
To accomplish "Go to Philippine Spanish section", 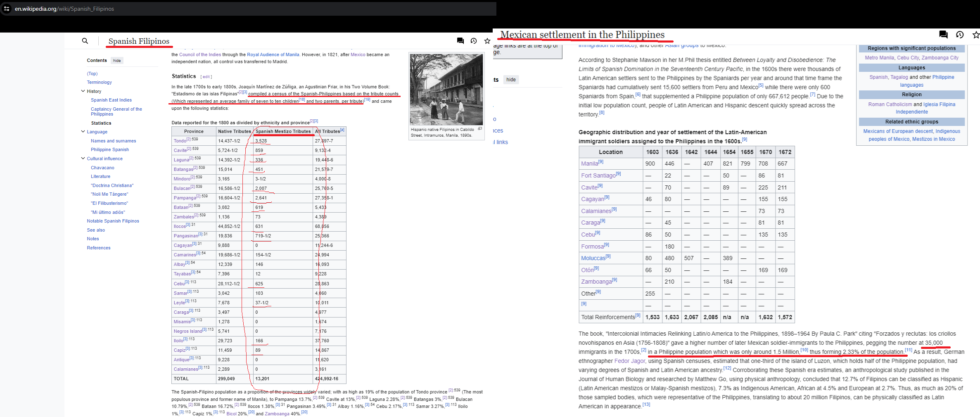I will click(x=110, y=149).
